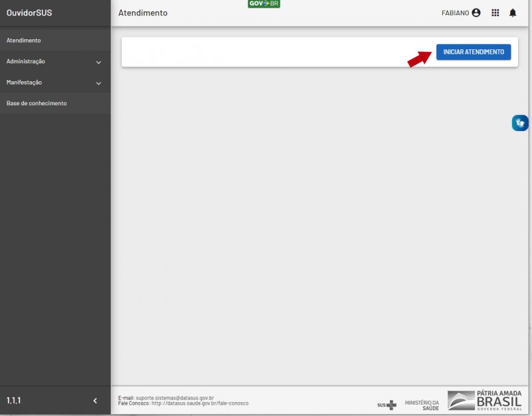Screen dimensions: 532x416
Task: Click the suporte.sistemas email address
Action: point(174,398)
